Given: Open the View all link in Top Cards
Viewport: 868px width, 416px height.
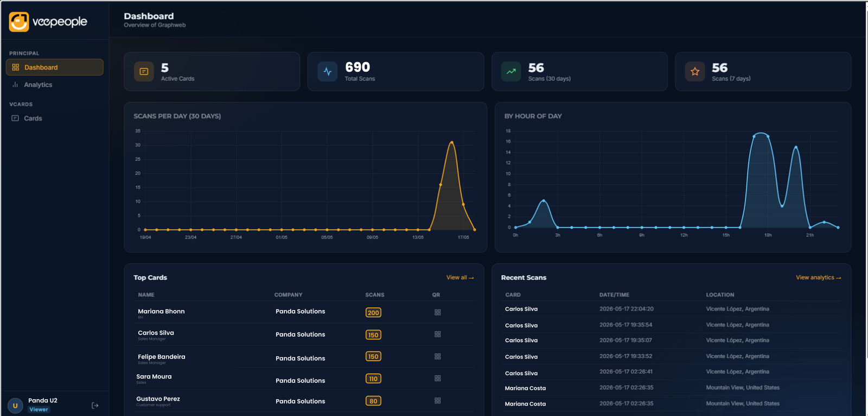Looking at the screenshot, I should click(x=460, y=278).
